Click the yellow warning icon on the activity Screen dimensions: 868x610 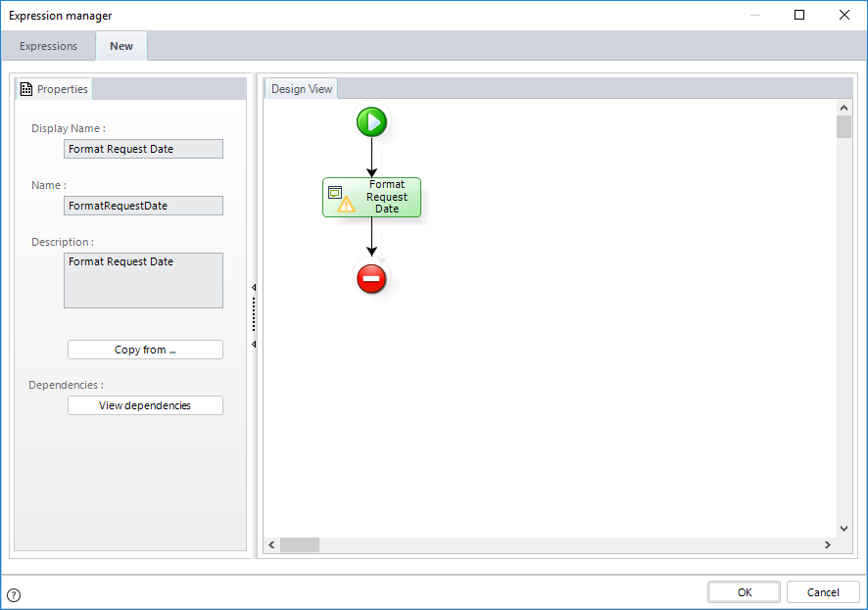346,205
